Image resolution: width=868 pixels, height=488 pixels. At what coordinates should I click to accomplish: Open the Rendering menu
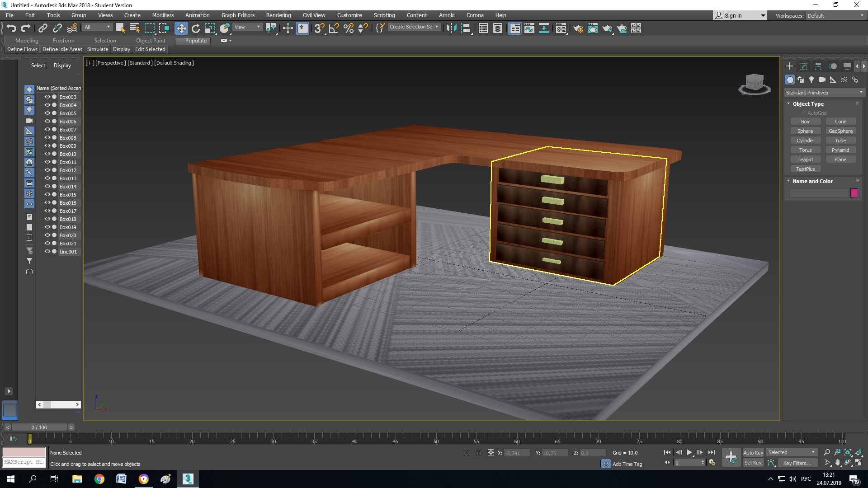click(x=278, y=15)
